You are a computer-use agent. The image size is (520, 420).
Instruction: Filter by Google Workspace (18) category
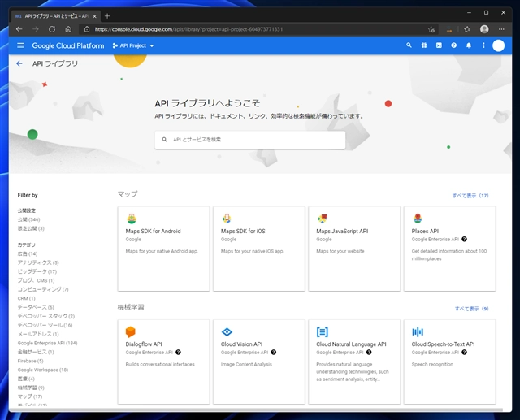pyautogui.click(x=43, y=370)
